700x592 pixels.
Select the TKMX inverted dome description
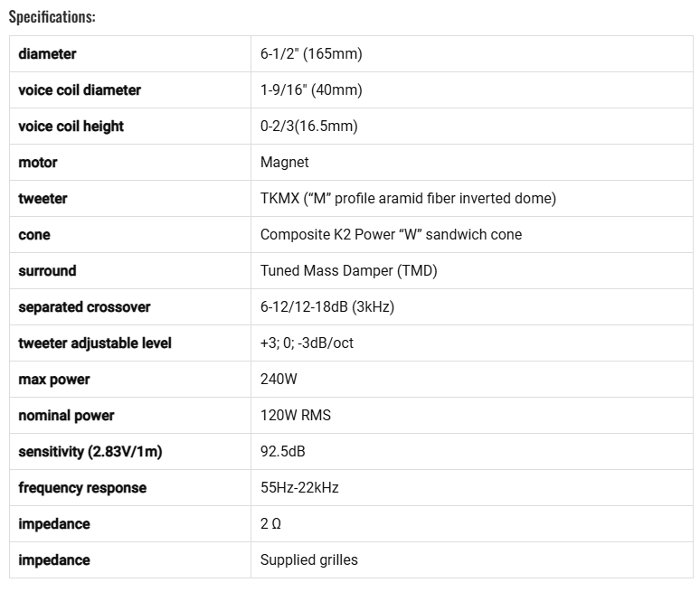(x=408, y=199)
